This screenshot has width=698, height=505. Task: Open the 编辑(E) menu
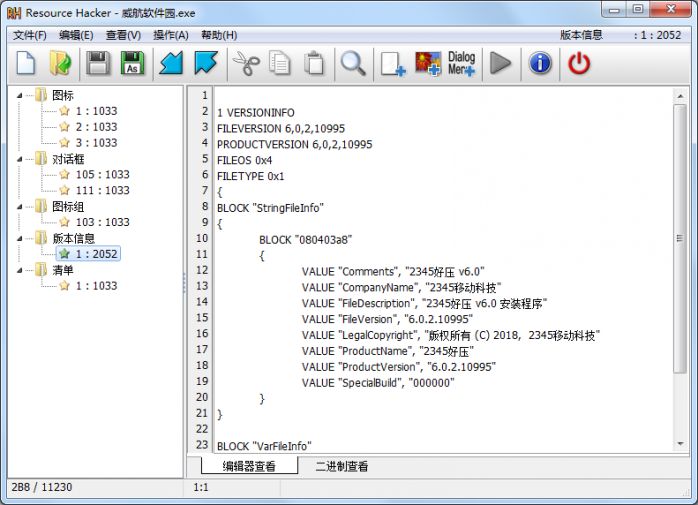(76, 35)
